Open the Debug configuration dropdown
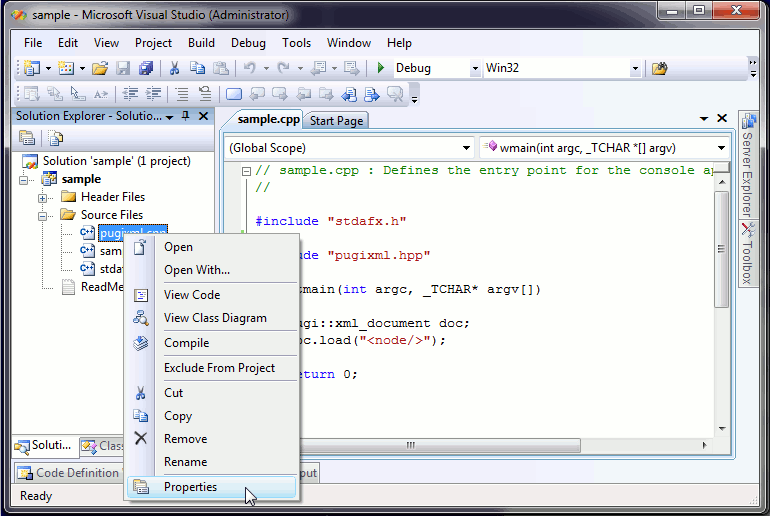770x516 pixels. [474, 69]
